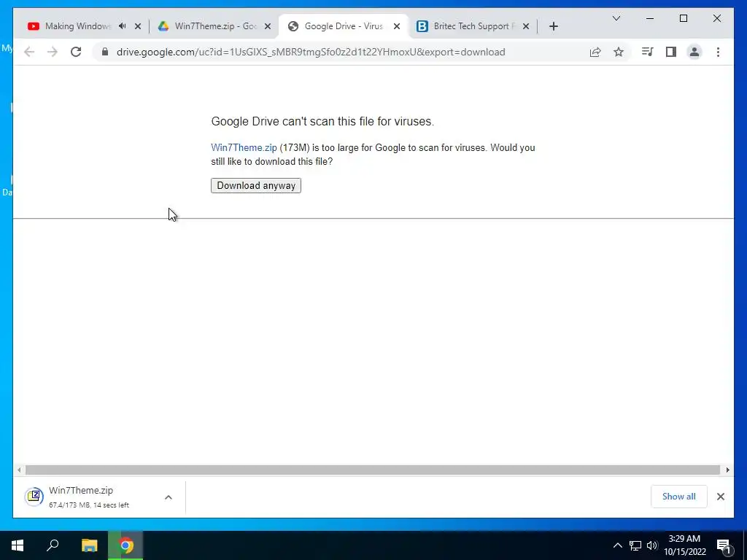Open the tab search dropdown arrow
Screen dimensions: 747x560
point(616,18)
